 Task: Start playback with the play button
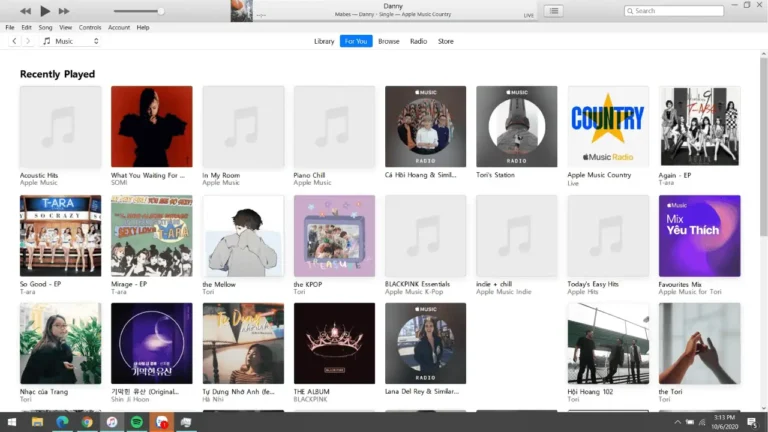pyautogui.click(x=45, y=11)
